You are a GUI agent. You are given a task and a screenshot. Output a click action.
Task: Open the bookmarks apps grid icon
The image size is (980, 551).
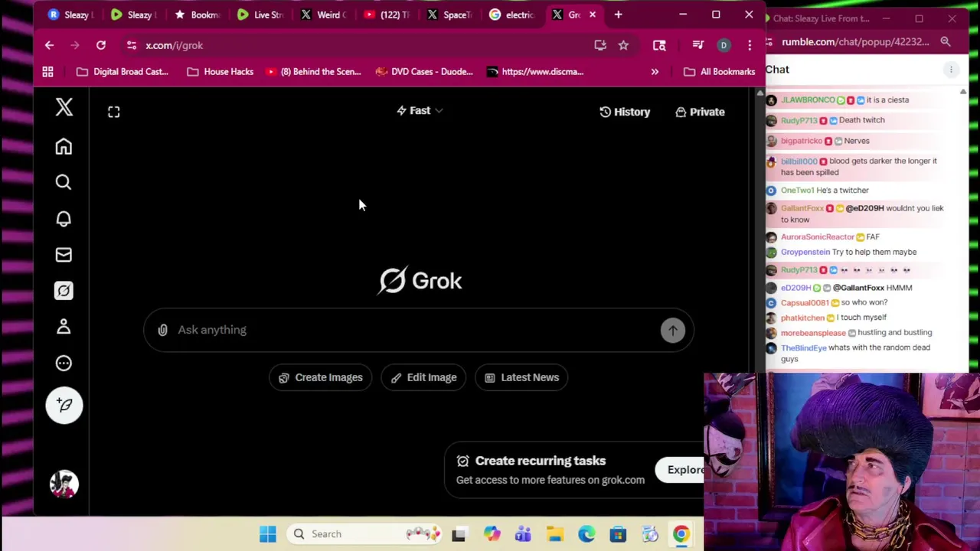47,72
